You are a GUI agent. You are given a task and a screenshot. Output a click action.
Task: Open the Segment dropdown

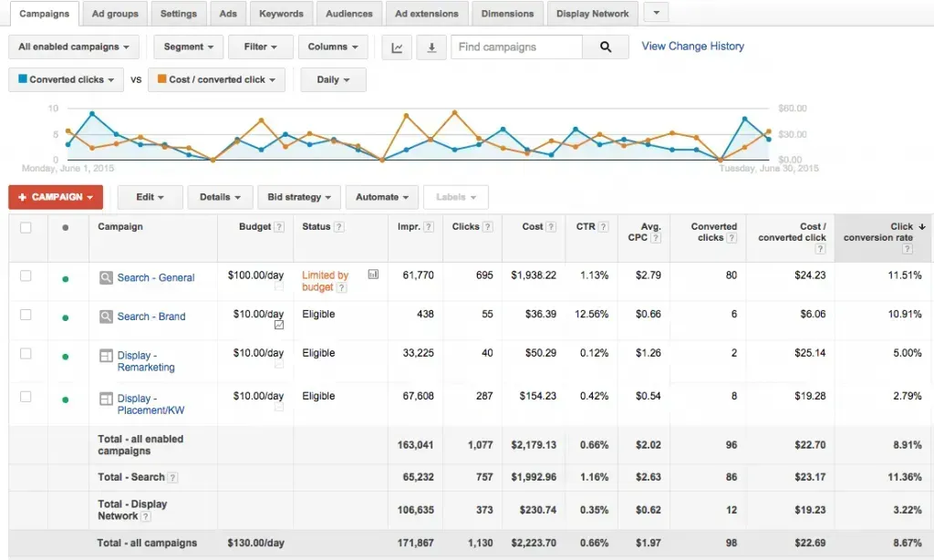(188, 46)
